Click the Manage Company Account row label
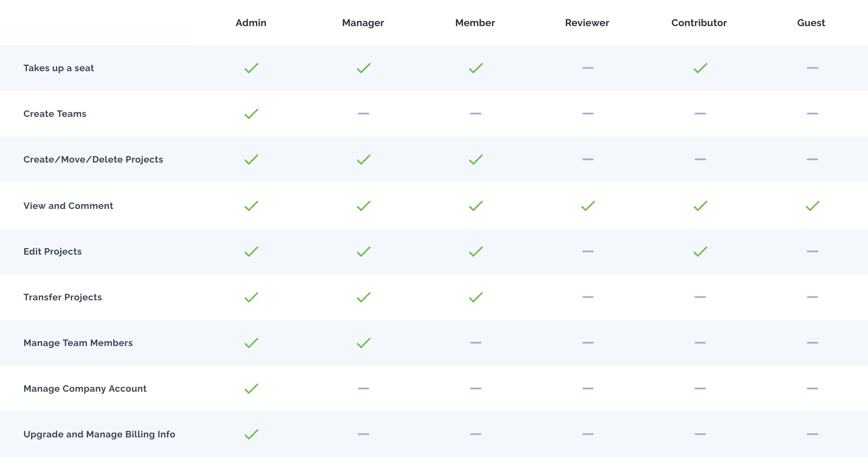868x457 pixels. pos(85,388)
